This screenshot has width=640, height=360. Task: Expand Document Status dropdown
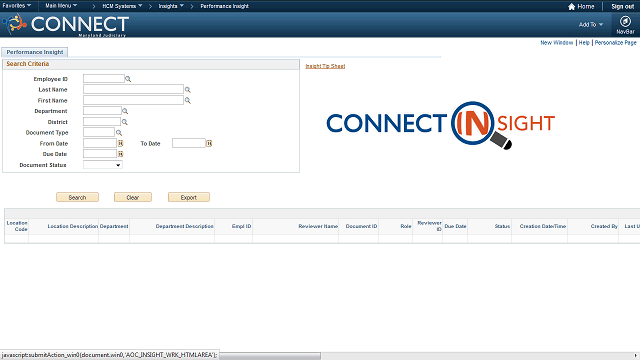[x=103, y=165]
